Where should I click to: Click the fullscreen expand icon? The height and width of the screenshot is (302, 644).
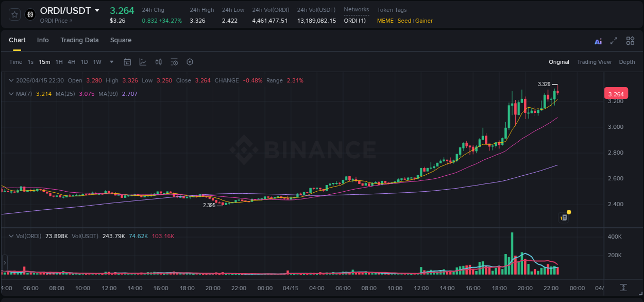(614, 41)
